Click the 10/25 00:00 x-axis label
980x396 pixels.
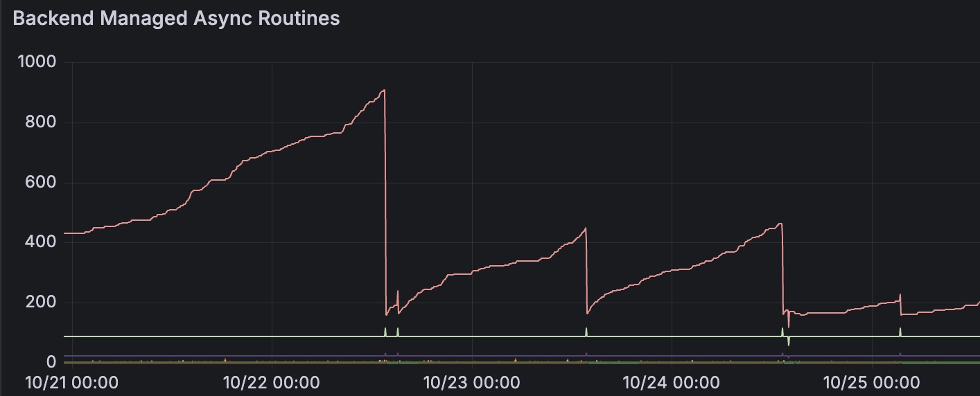871,382
